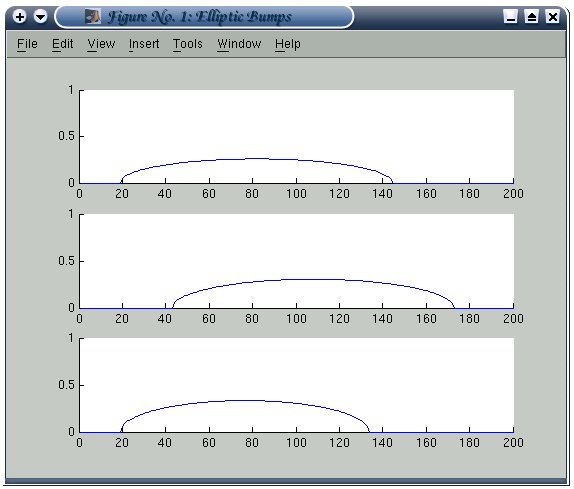Close the Elliptic Bumps figure window
Screen dimensions: 574x489
[553, 17]
